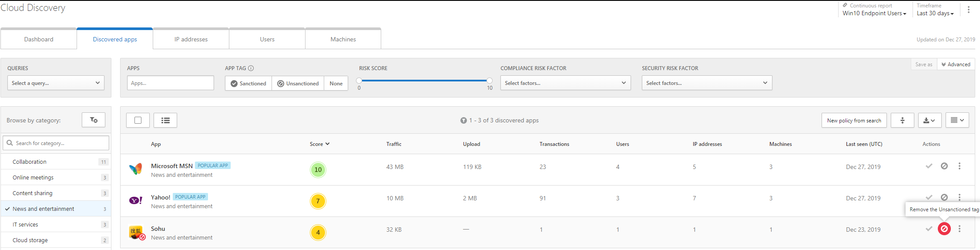Viewport: 980px width, 250px height.
Task: Open more actions for Yahoo!
Action: [x=959, y=197]
